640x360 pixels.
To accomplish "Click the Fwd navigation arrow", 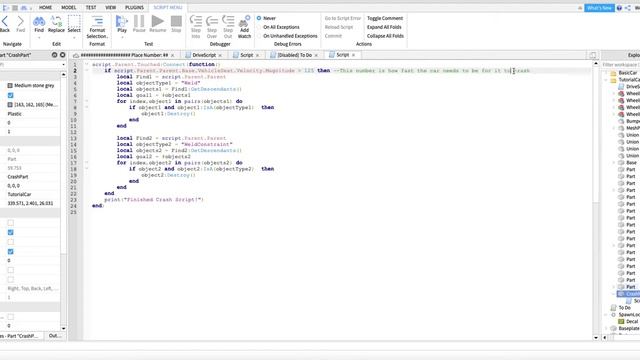I will point(20,21).
